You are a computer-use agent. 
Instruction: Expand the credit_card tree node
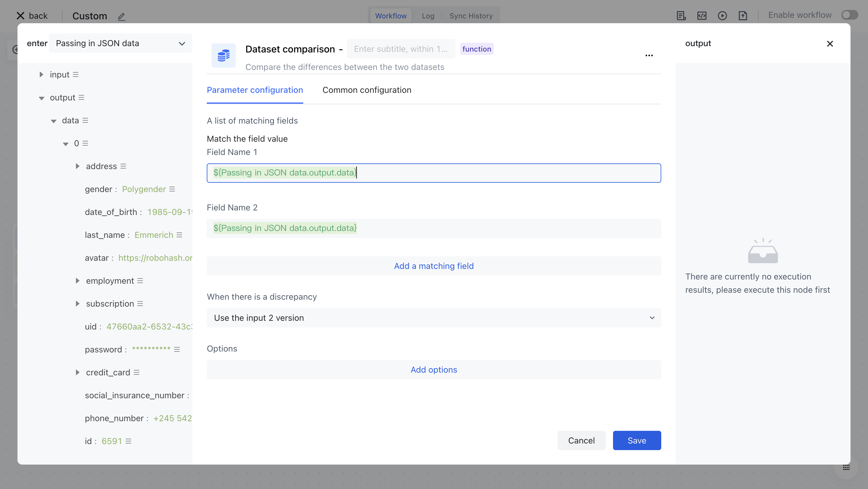[x=77, y=372]
